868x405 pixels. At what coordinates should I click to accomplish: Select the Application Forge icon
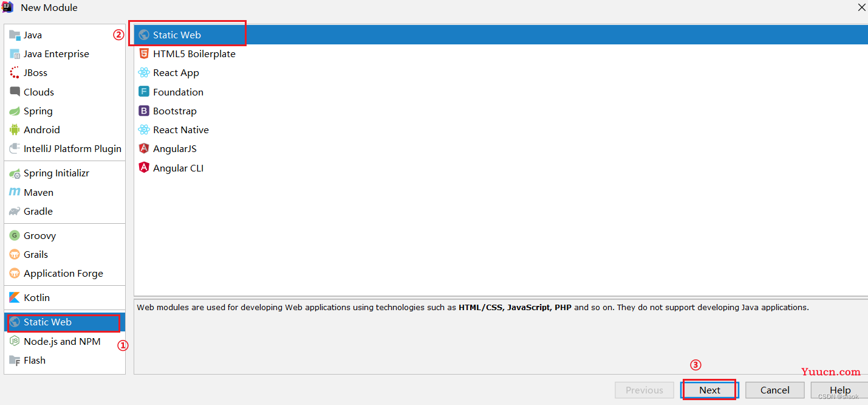15,273
